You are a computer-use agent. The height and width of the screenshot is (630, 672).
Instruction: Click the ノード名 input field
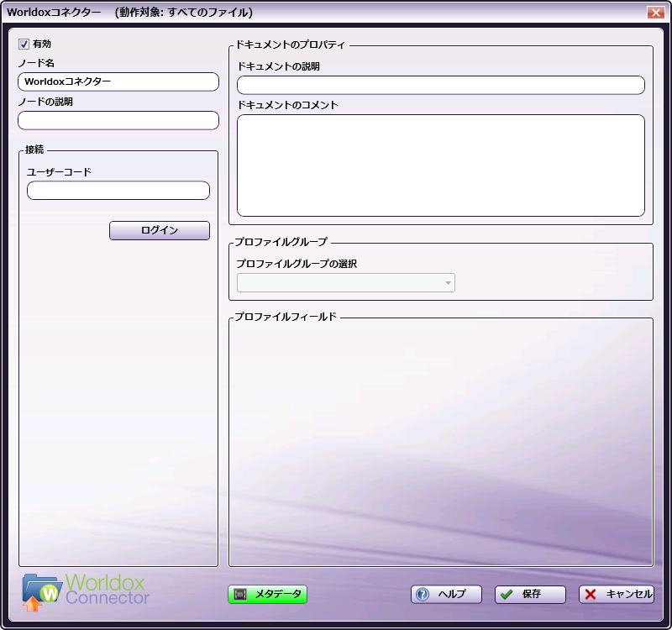click(118, 81)
